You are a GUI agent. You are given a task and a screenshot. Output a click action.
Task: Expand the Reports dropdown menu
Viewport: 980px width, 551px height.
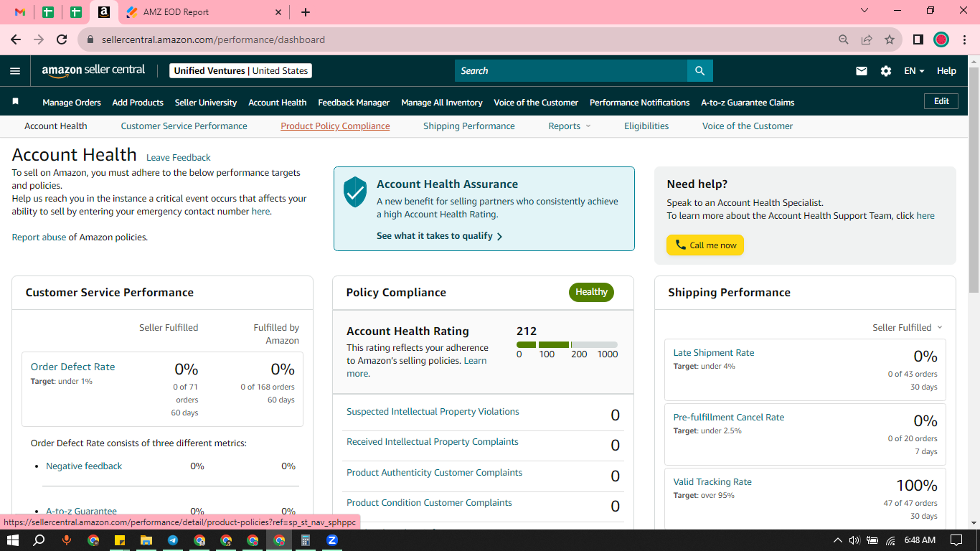(x=570, y=126)
